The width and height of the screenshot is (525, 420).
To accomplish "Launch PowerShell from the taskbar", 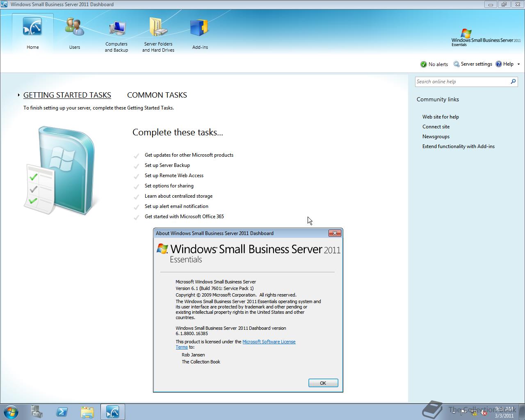I will (62, 411).
